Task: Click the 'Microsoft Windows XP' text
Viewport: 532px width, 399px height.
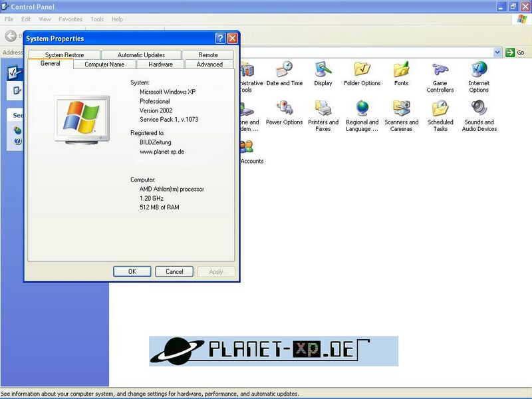Action: tap(168, 92)
